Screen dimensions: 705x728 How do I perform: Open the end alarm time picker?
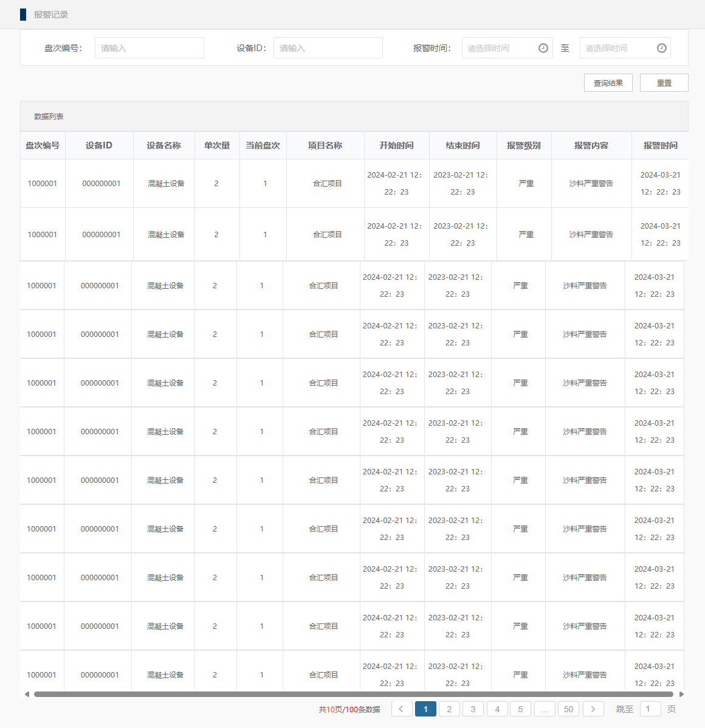(x=617, y=48)
